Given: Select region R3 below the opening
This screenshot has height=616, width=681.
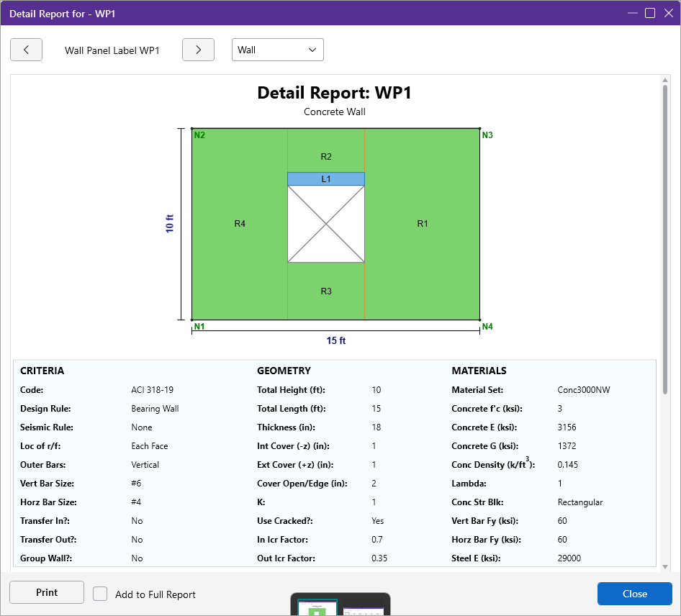Looking at the screenshot, I should coord(326,291).
